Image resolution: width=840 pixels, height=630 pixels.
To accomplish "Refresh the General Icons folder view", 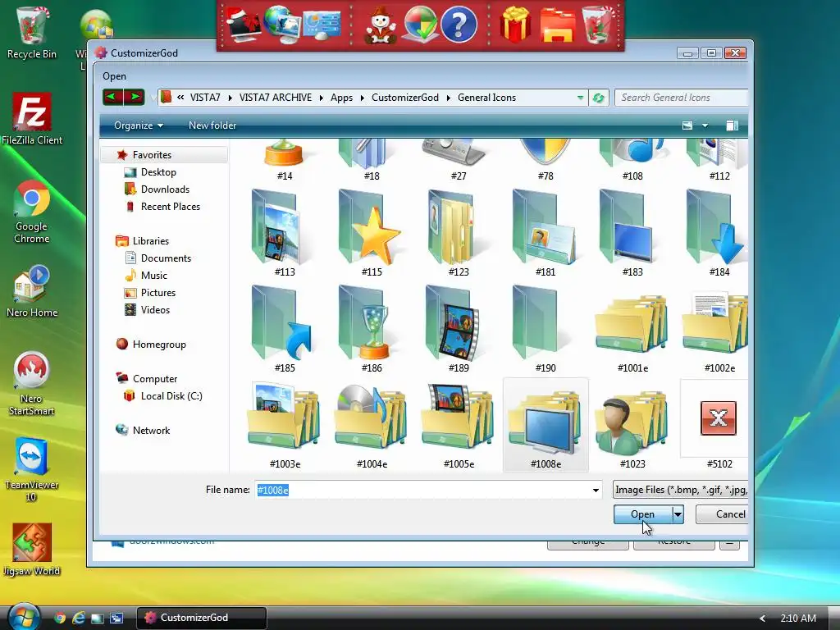I will (598, 98).
